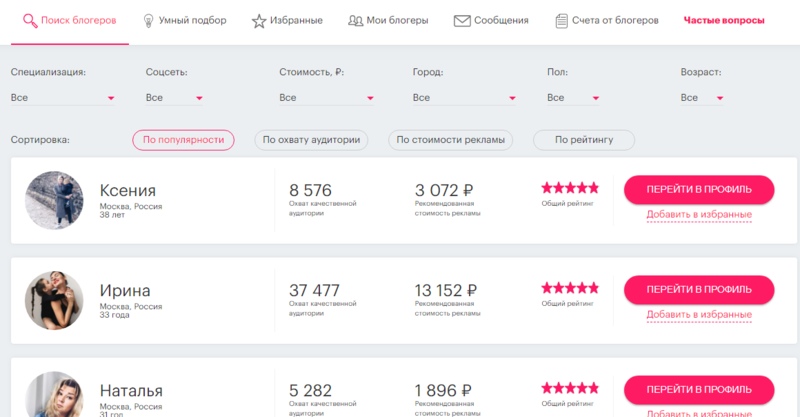Sort by По охвату аудитории
Viewport: 800px width, 417px height.
[310, 140]
